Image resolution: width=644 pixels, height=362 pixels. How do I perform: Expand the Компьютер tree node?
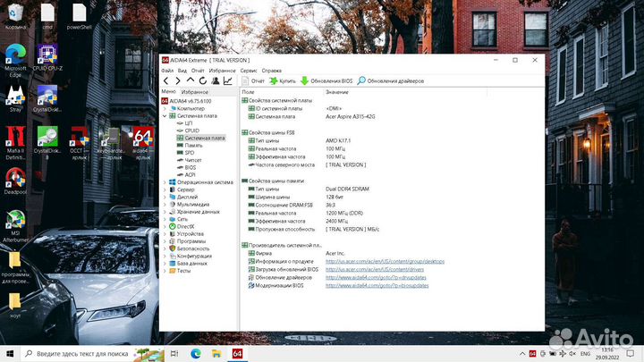[165, 109]
